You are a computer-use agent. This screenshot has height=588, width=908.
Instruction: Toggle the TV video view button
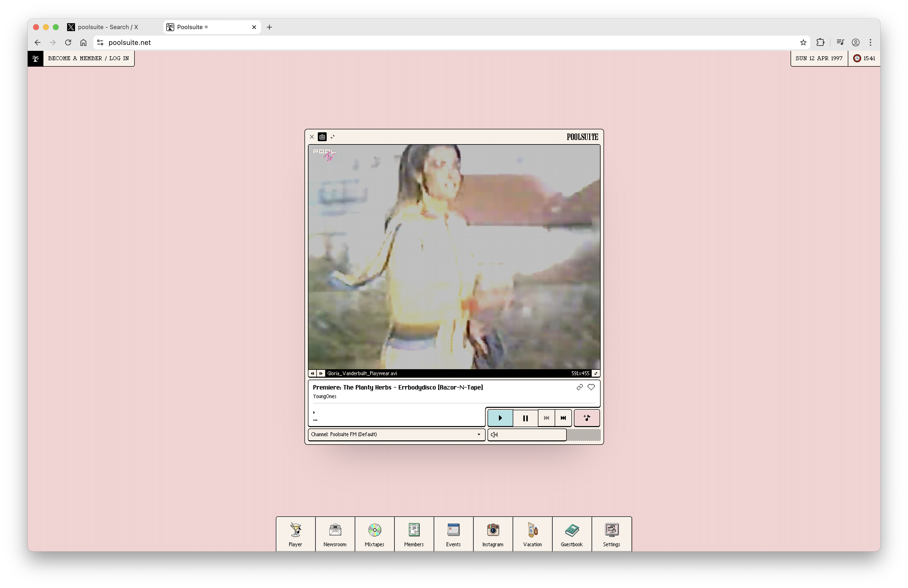coord(322,137)
